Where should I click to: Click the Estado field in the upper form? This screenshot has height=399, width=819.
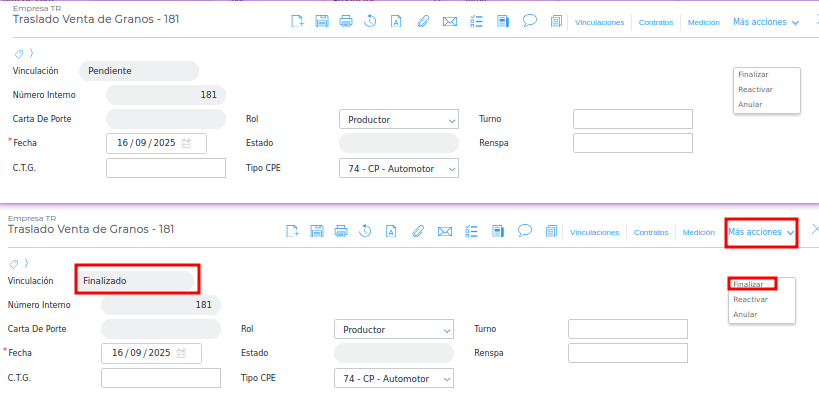click(x=399, y=143)
